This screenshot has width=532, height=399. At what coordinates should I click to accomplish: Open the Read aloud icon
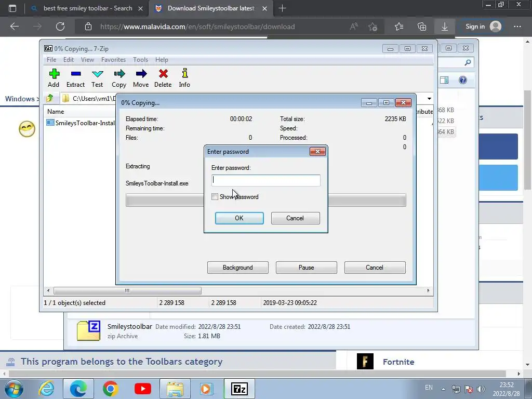tap(354, 26)
